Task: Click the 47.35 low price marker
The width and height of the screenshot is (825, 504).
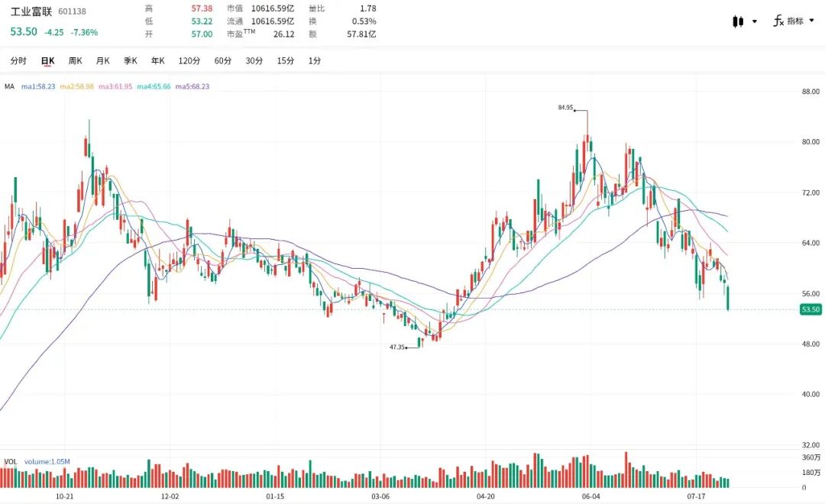Action: click(x=396, y=347)
